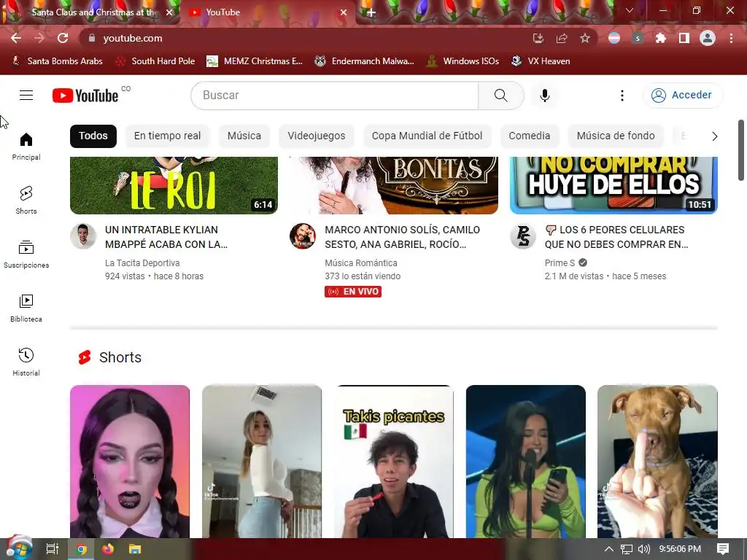Reload the YouTube page

coord(63,38)
